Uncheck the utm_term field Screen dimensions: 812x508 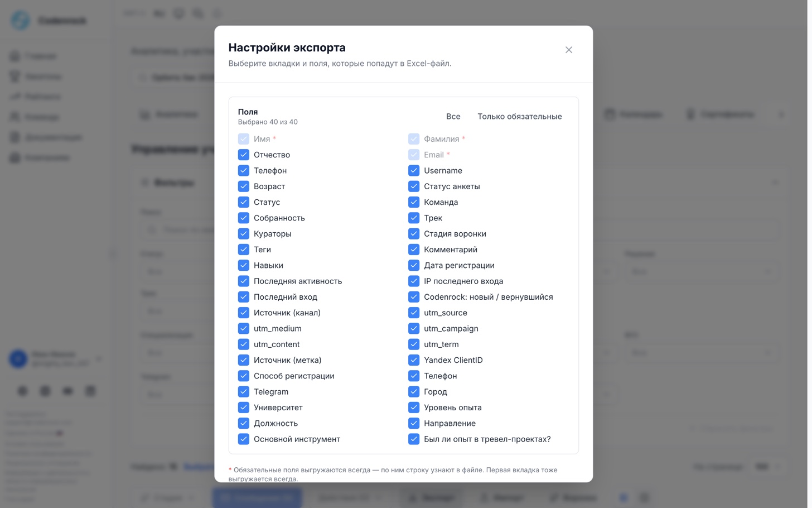[414, 344]
